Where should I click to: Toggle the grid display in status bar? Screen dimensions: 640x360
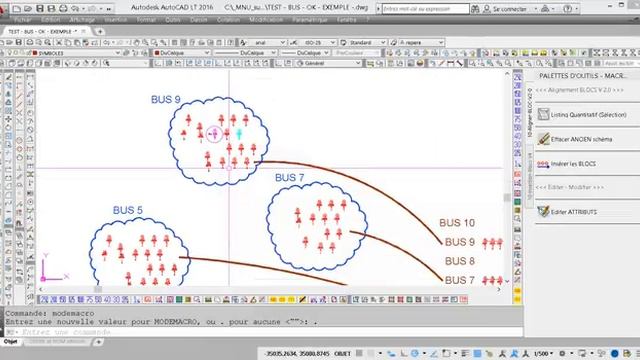(359, 353)
